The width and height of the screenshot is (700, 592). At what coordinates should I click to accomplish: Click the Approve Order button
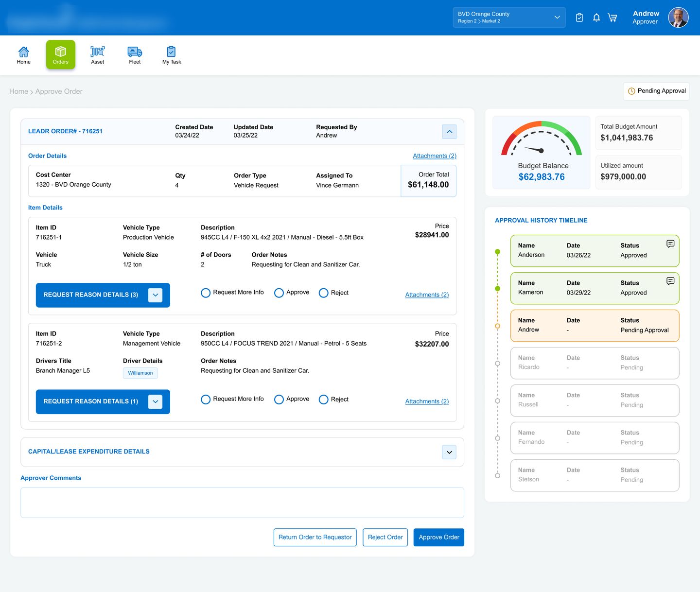coord(439,537)
